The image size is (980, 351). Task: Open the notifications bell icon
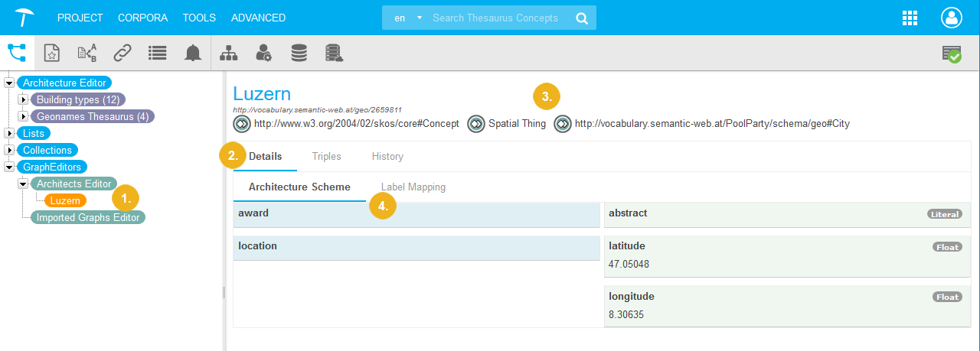pyautogui.click(x=193, y=53)
